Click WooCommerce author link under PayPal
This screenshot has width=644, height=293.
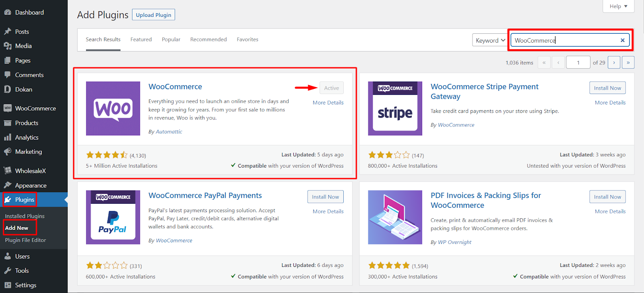pos(174,241)
